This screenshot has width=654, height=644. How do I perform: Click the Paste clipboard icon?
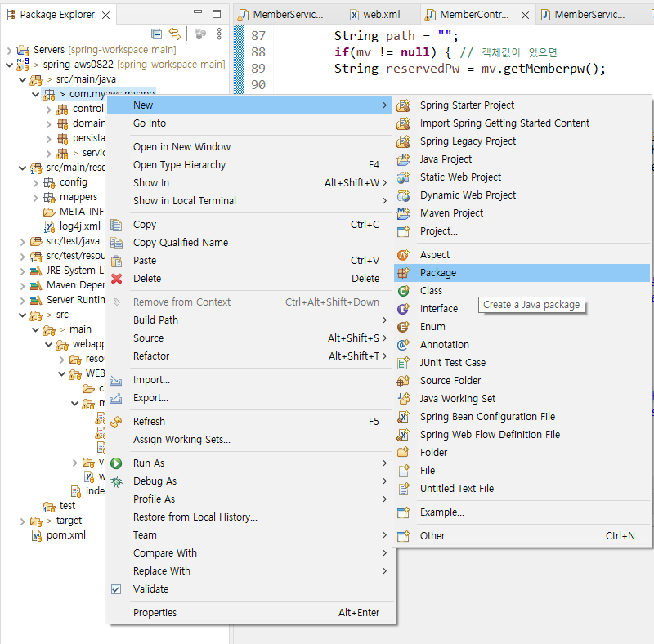pos(116,261)
